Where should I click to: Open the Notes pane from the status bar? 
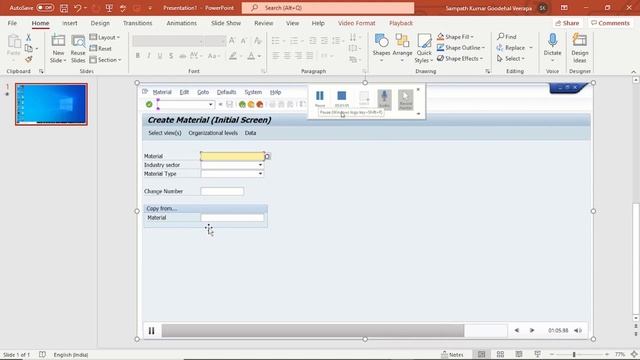452,355
